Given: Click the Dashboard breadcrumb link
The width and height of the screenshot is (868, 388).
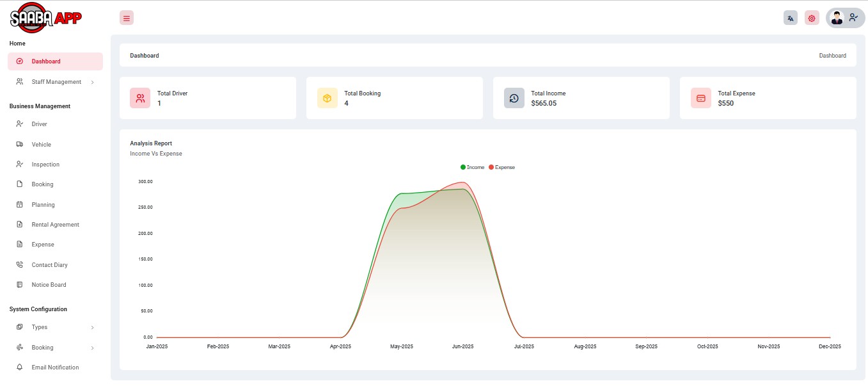Looking at the screenshot, I should click(832, 56).
